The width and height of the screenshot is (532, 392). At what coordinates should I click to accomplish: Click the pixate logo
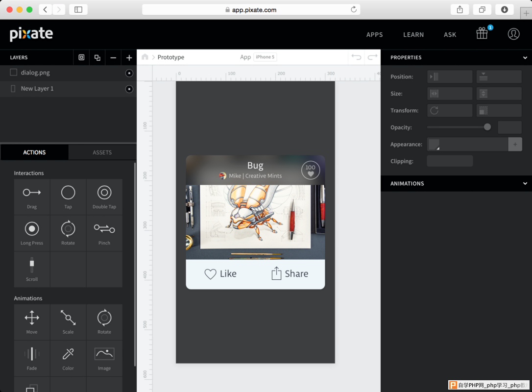point(31,34)
